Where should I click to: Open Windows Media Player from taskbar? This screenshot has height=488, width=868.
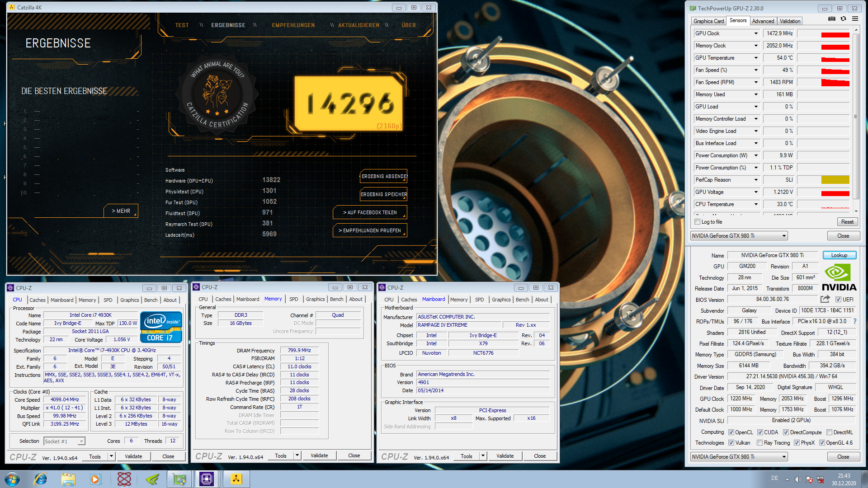pyautogui.click(x=95, y=479)
